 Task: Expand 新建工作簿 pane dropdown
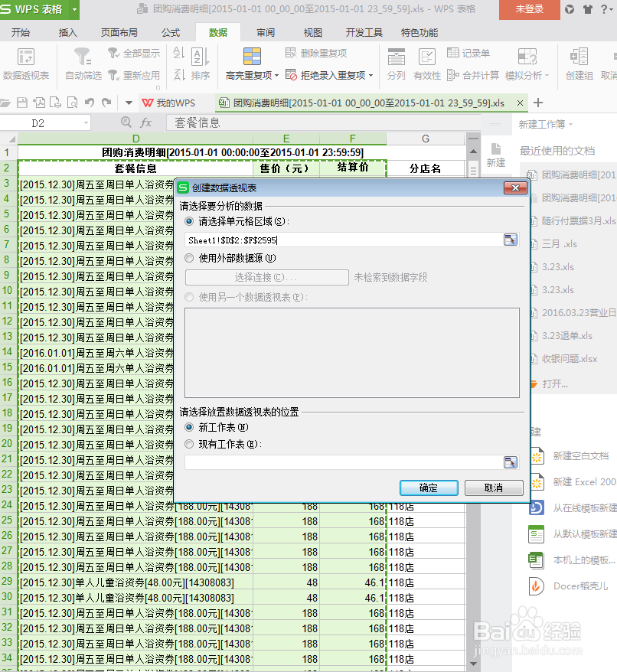pos(571,125)
